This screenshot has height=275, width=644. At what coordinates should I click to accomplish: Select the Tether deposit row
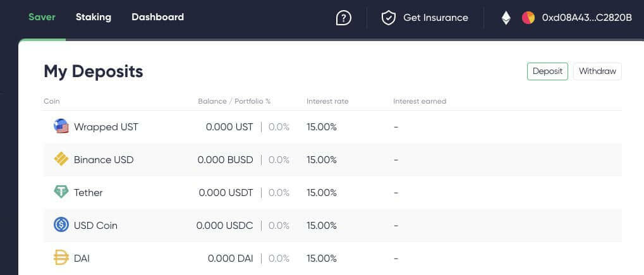click(332, 192)
